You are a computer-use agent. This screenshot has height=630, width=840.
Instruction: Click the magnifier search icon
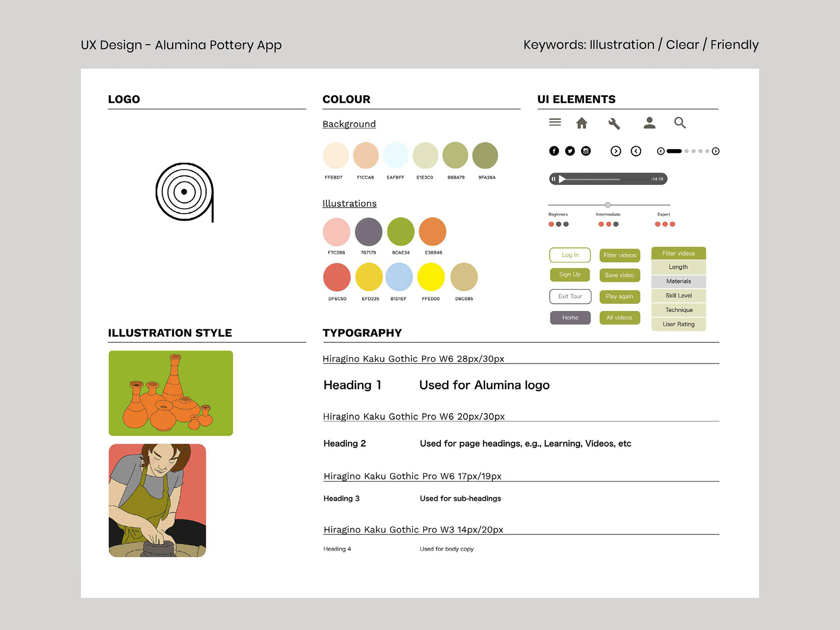click(x=680, y=123)
